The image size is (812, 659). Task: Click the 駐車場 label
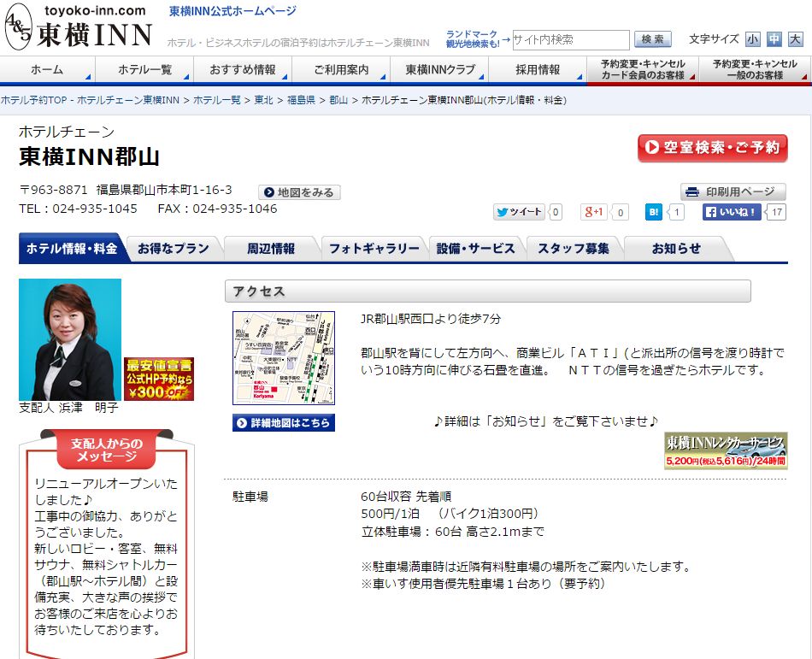tap(250, 497)
